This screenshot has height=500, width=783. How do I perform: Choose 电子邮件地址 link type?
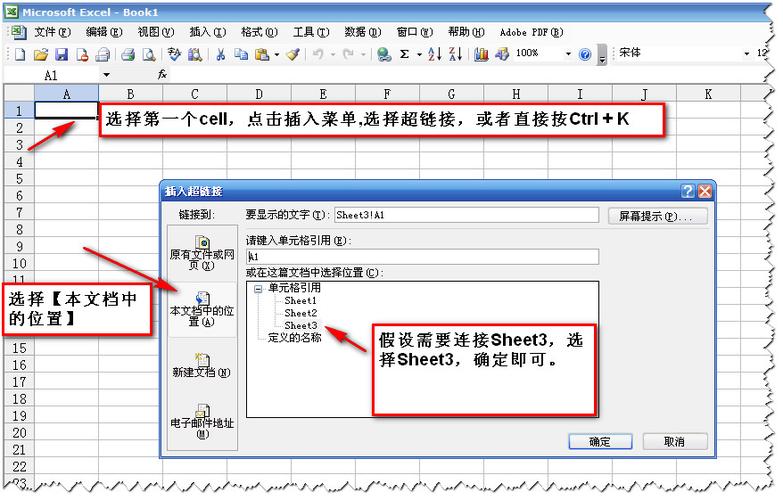[202, 421]
